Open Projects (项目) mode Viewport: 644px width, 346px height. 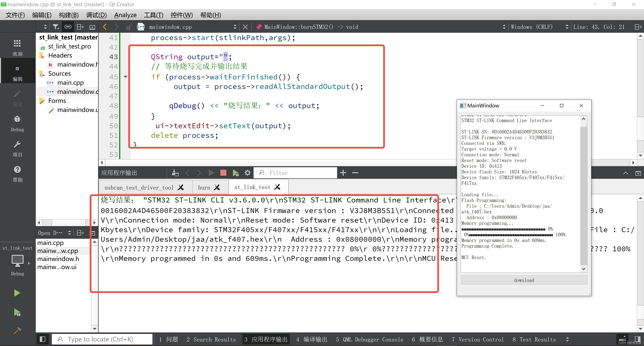[17, 149]
